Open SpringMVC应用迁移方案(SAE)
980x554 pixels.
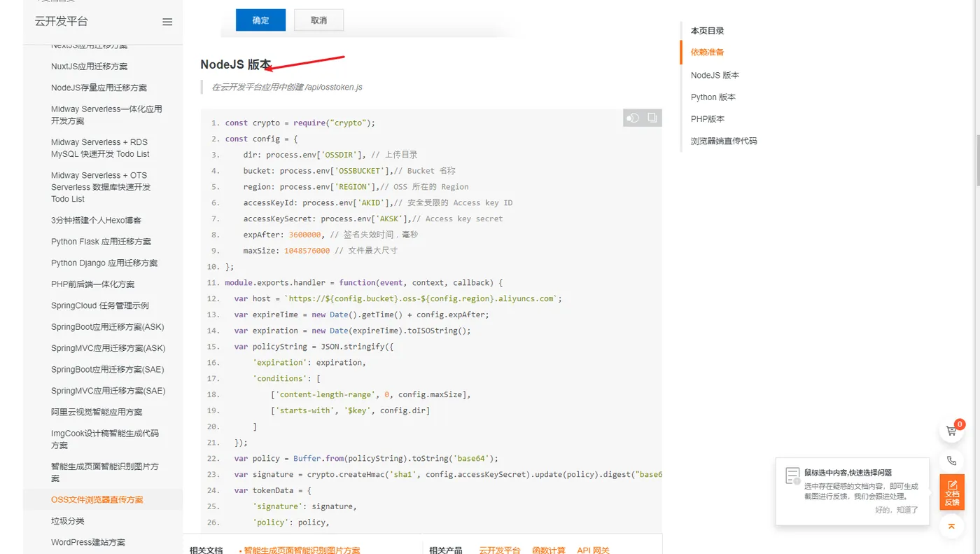click(x=108, y=391)
